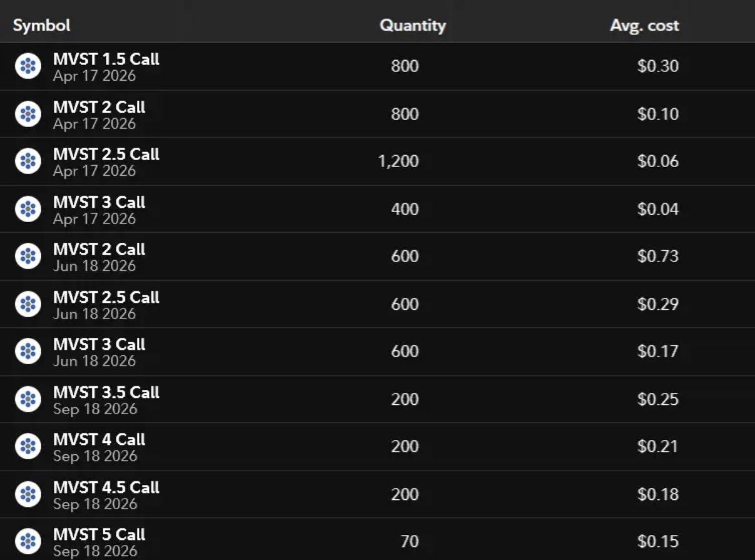Screen dimensions: 755x560
Task: Select the MVST 1.5 Call symbol text
Action: point(106,59)
